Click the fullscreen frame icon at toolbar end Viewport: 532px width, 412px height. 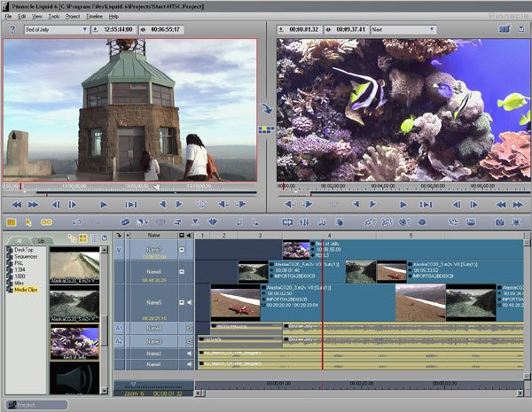516,222
